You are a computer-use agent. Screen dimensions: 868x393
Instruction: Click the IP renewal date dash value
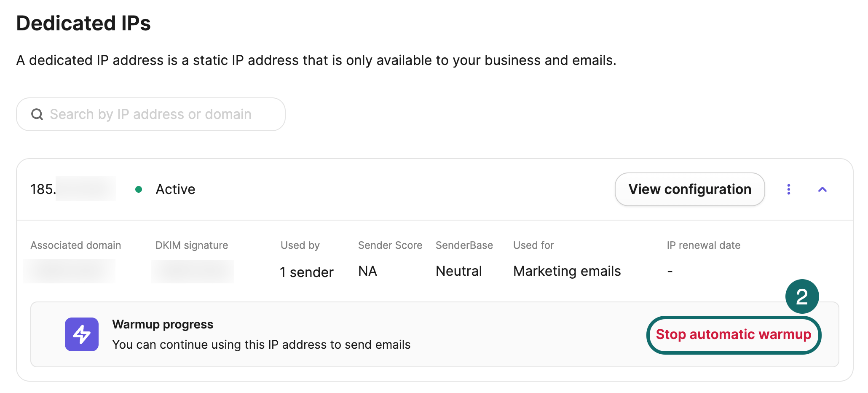click(670, 271)
